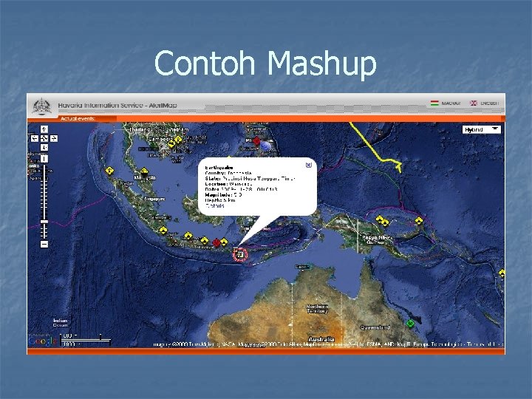Image resolution: width=532 pixels, height=399 pixels.
Task: Pan the map right with arrow button
Action: 54,138
